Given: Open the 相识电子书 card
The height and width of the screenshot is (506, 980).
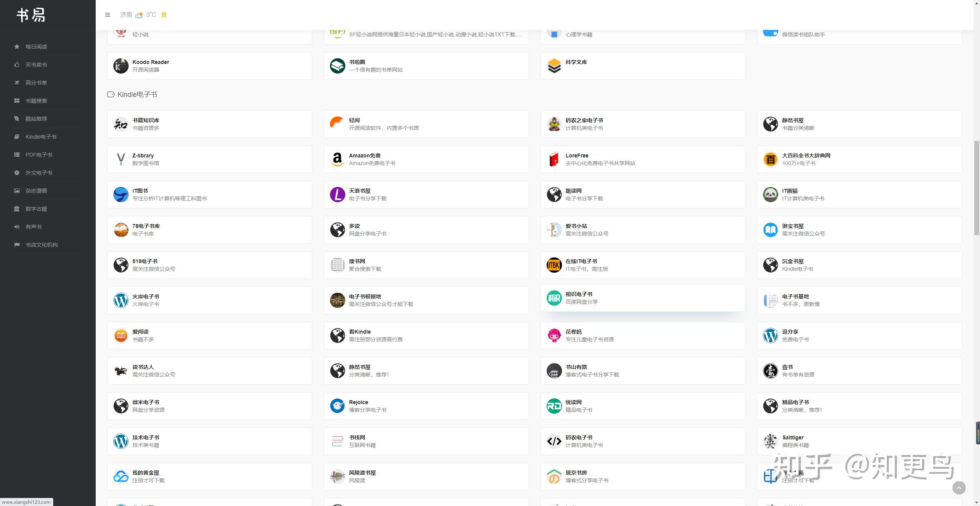Looking at the screenshot, I should click(642, 298).
